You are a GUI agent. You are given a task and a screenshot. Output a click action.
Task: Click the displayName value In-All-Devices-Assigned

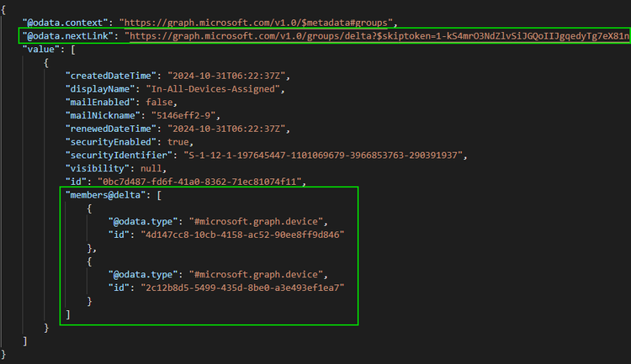click(213, 89)
